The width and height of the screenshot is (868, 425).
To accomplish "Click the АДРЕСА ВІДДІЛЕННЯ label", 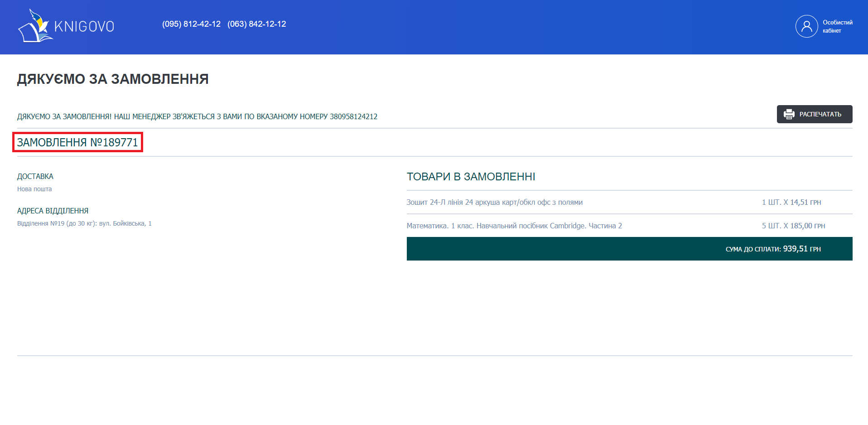I will 53,211.
